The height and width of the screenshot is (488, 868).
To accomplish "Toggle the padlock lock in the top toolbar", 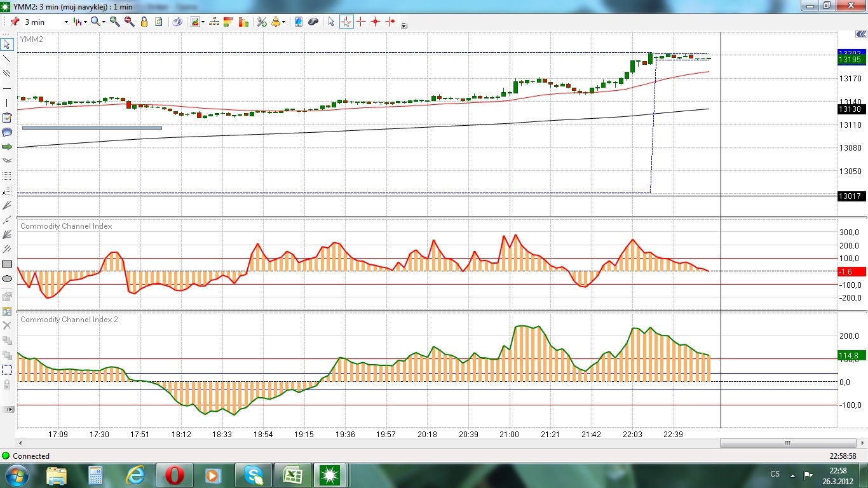I will tap(144, 22).
